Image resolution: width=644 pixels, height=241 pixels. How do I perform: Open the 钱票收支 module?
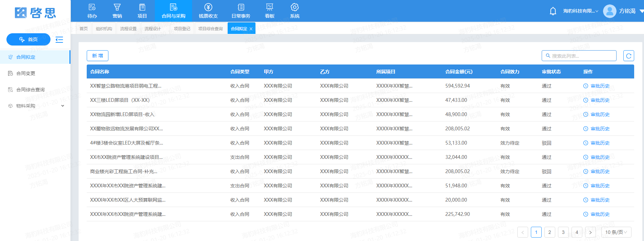click(x=208, y=11)
